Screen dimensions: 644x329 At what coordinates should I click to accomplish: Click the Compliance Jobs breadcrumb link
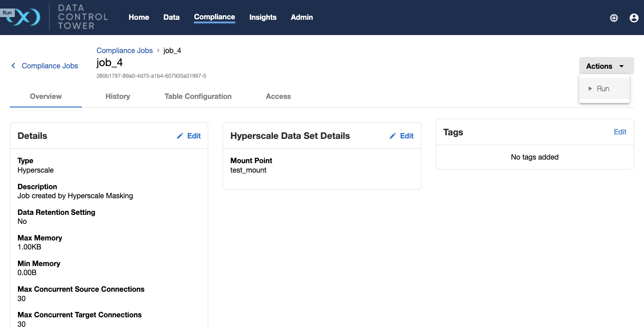pos(125,50)
